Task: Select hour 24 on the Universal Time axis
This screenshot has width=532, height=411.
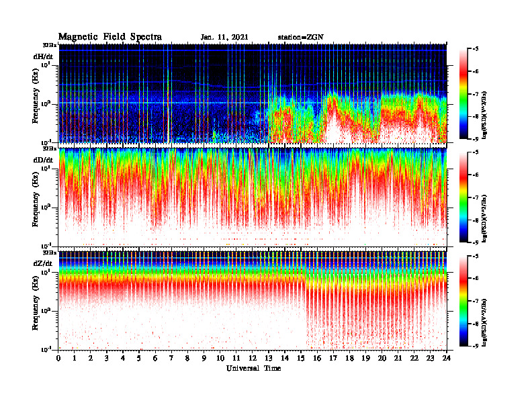Action: [447, 359]
